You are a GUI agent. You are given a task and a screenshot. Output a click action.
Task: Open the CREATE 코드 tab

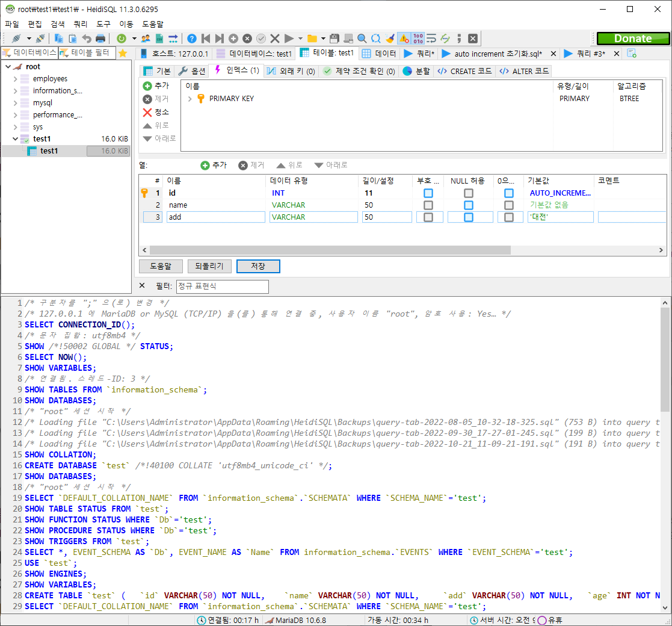point(464,71)
